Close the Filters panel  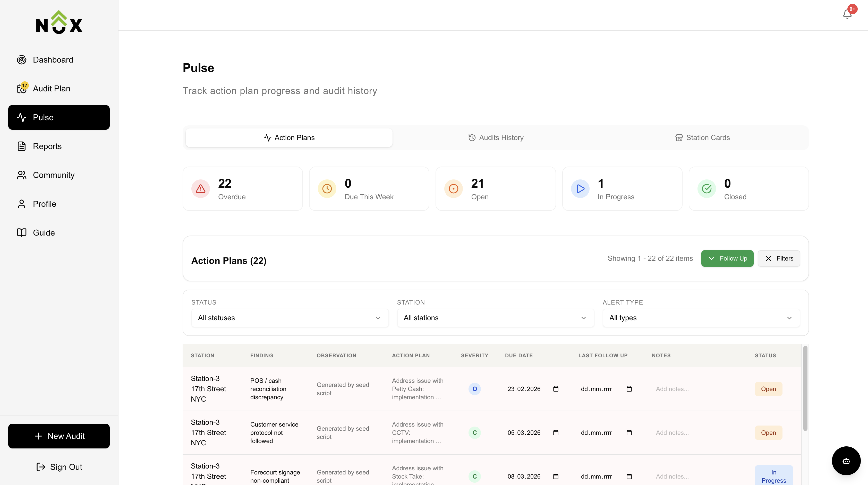pyautogui.click(x=779, y=258)
